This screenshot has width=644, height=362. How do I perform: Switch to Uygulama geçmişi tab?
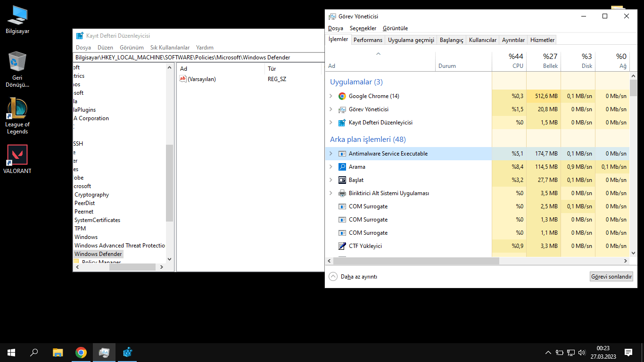click(x=411, y=40)
